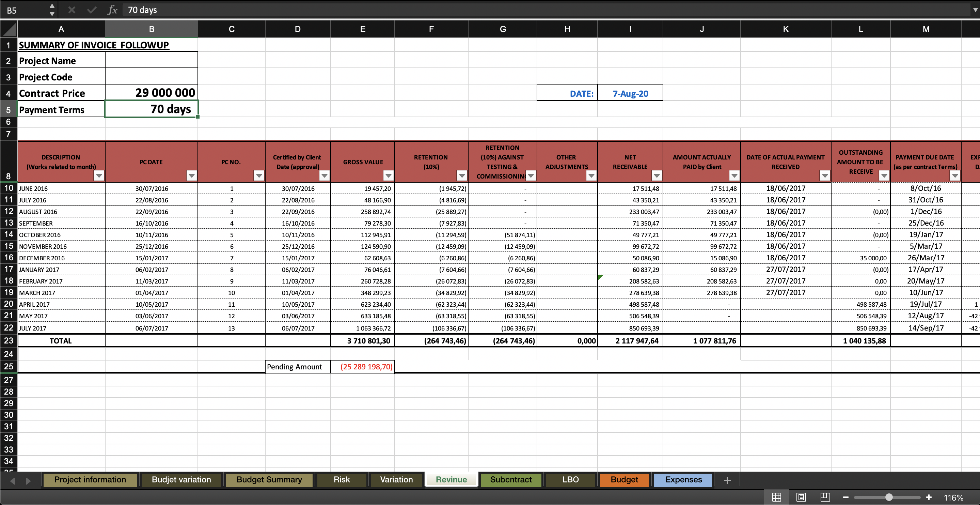Open PC NO. column filter dropdown
This screenshot has width=980, height=505.
tap(259, 175)
